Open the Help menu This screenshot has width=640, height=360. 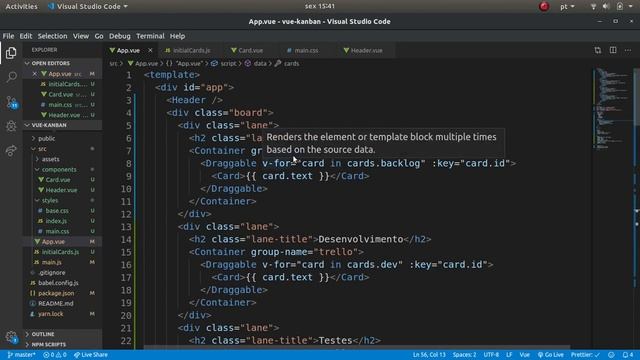click(177, 36)
